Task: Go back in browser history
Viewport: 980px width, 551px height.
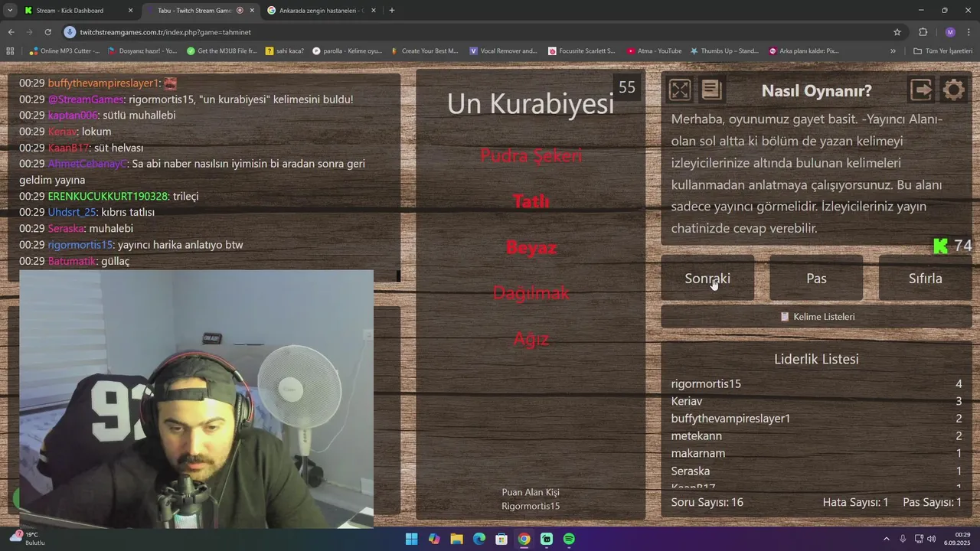Action: coord(11,32)
